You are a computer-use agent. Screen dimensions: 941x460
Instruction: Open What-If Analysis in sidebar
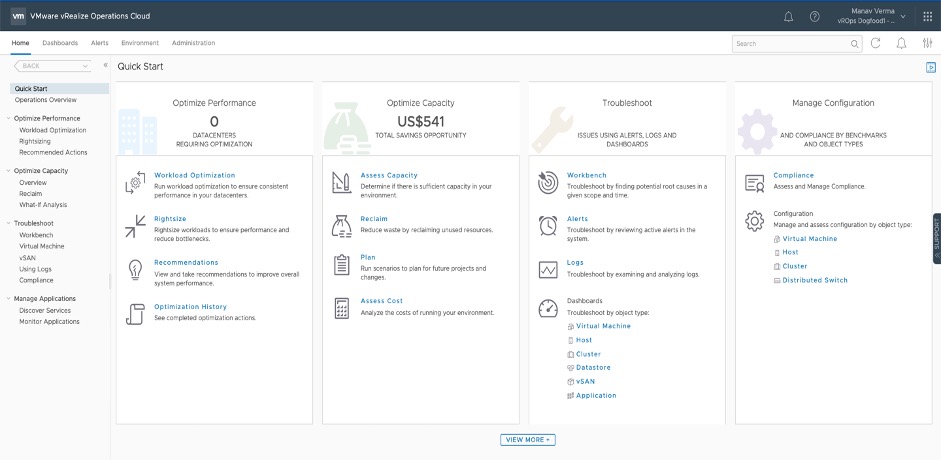pos(43,205)
